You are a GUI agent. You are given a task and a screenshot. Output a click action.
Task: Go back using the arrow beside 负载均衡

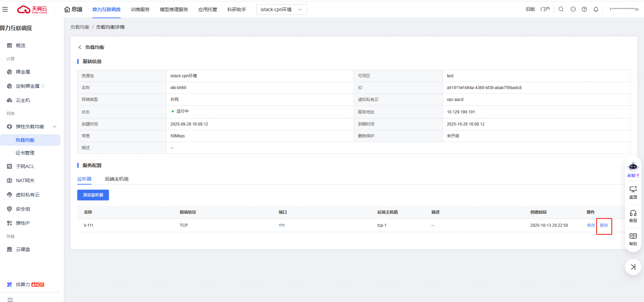point(80,47)
